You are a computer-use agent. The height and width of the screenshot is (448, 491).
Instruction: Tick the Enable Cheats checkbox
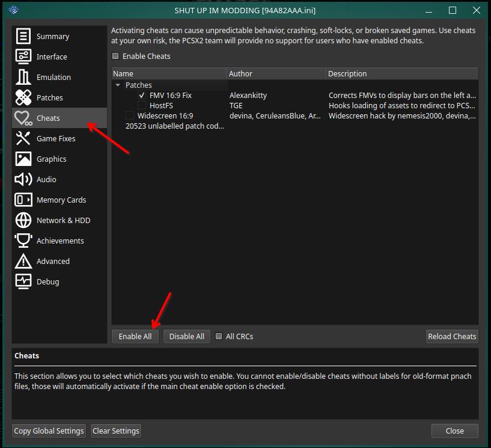coord(115,56)
